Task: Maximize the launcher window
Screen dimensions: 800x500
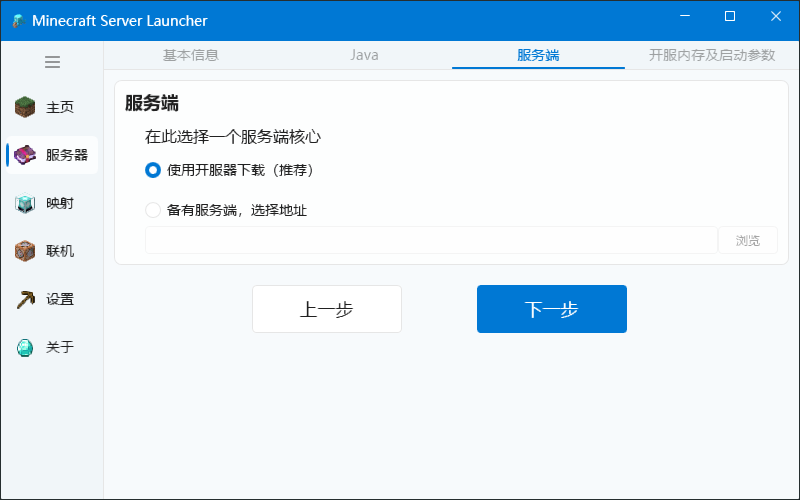Action: [730, 17]
